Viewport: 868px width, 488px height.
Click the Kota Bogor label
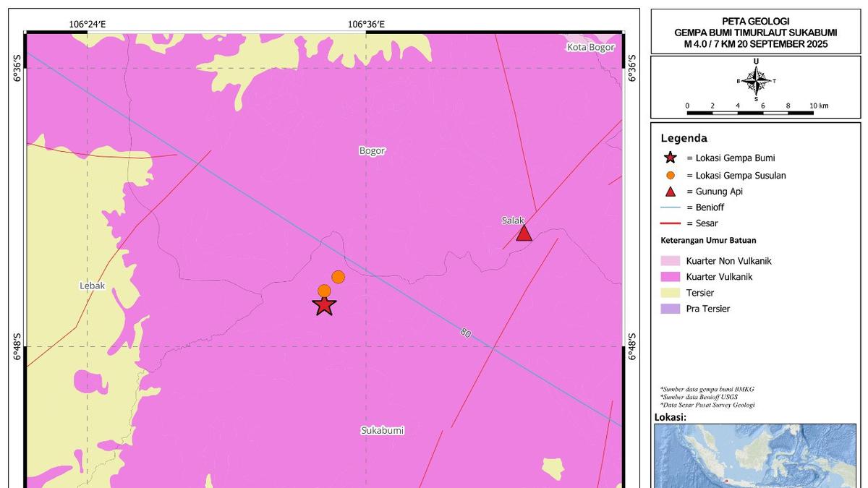(x=590, y=48)
